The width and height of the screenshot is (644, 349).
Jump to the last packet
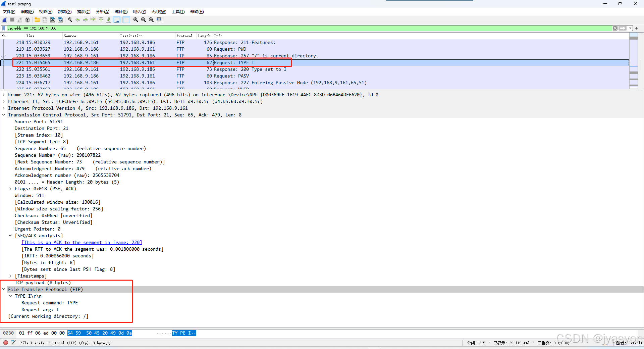tap(108, 20)
